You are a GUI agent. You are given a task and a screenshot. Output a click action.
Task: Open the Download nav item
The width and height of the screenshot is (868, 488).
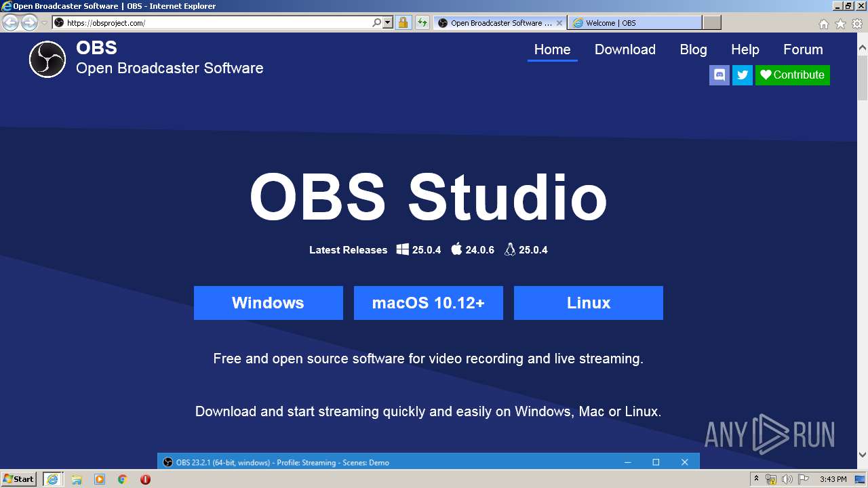[625, 49]
